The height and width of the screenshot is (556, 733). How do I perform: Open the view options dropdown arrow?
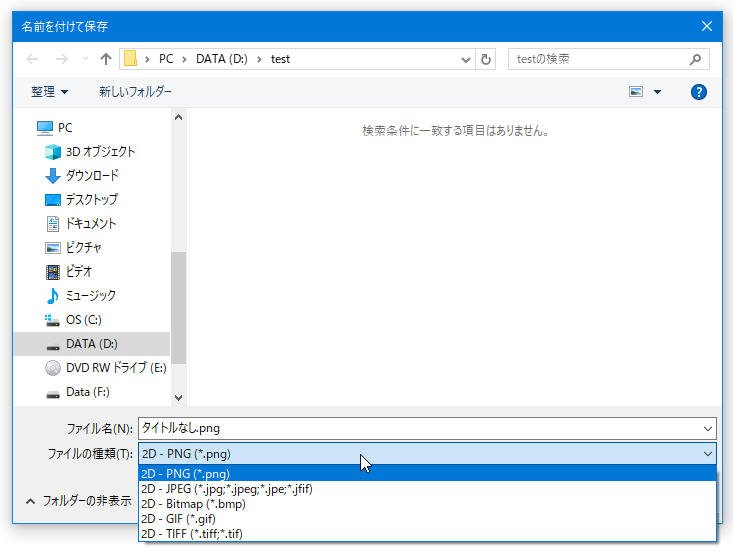point(657,92)
